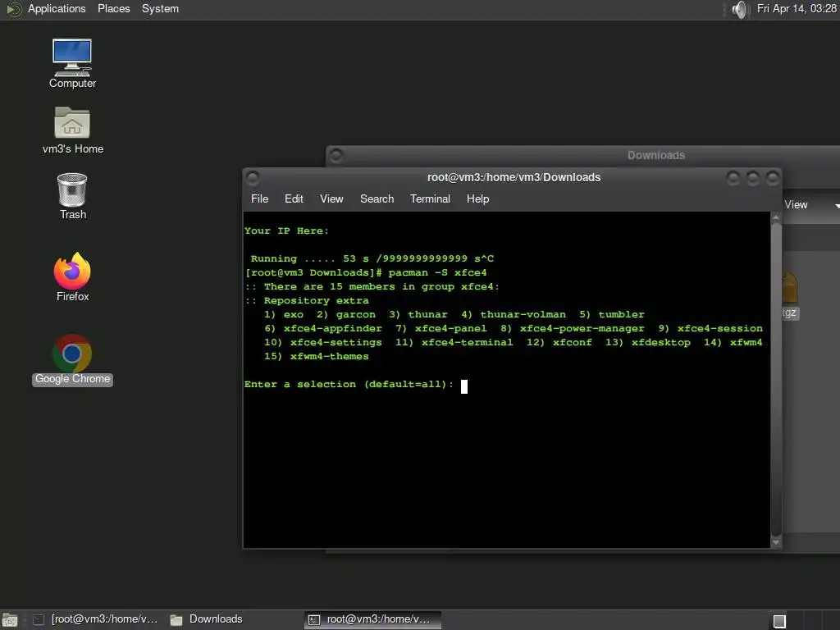Click the Downloads window title bar text

click(656, 155)
